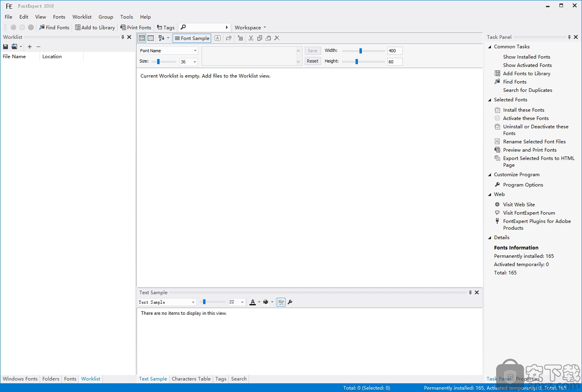Click Visit FontExpert Forum link
Image resolution: width=582 pixels, height=392 pixels.
tap(529, 213)
